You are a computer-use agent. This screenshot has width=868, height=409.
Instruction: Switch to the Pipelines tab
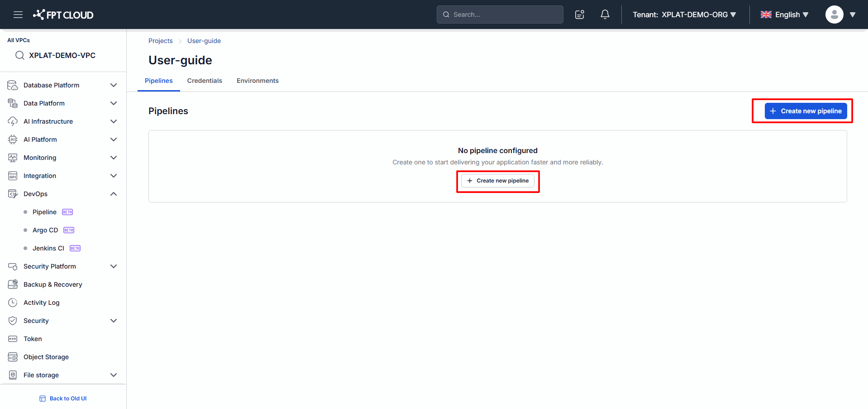tap(159, 81)
